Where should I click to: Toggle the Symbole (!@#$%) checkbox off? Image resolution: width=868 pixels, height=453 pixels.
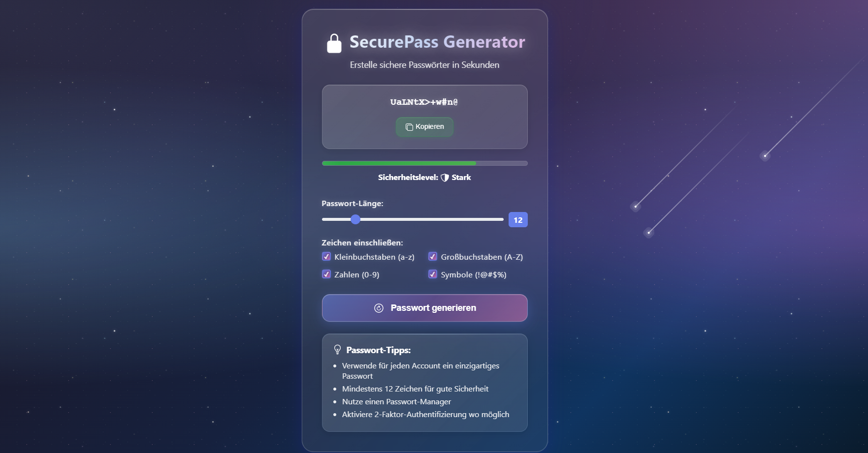(433, 274)
